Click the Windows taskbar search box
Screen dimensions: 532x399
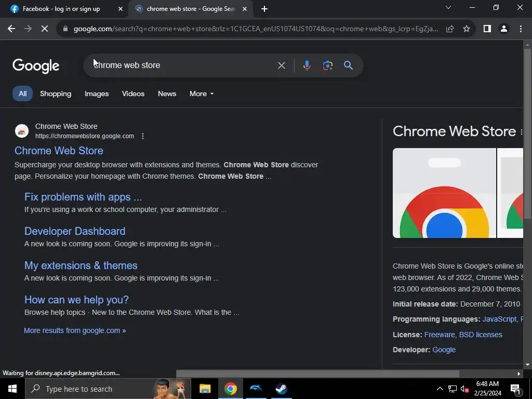(108, 389)
